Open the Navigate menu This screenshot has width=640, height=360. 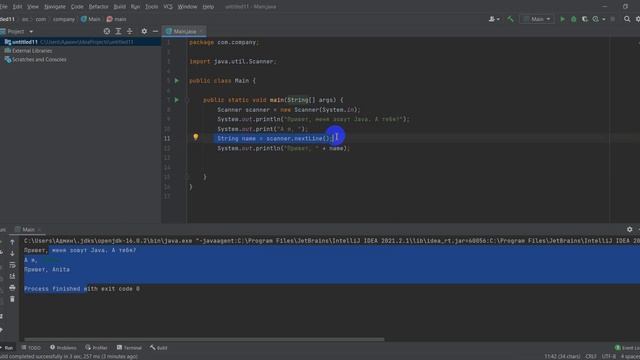click(55, 7)
